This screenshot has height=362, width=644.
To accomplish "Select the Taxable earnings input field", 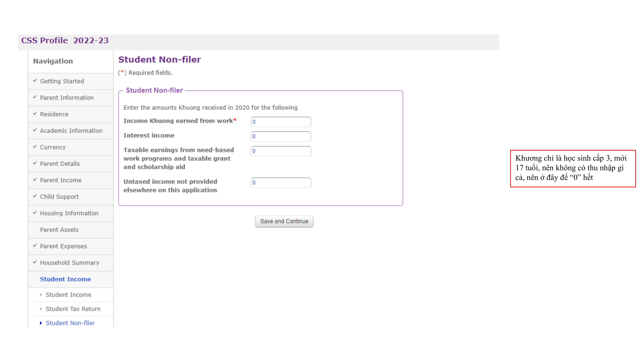I will tap(281, 151).
